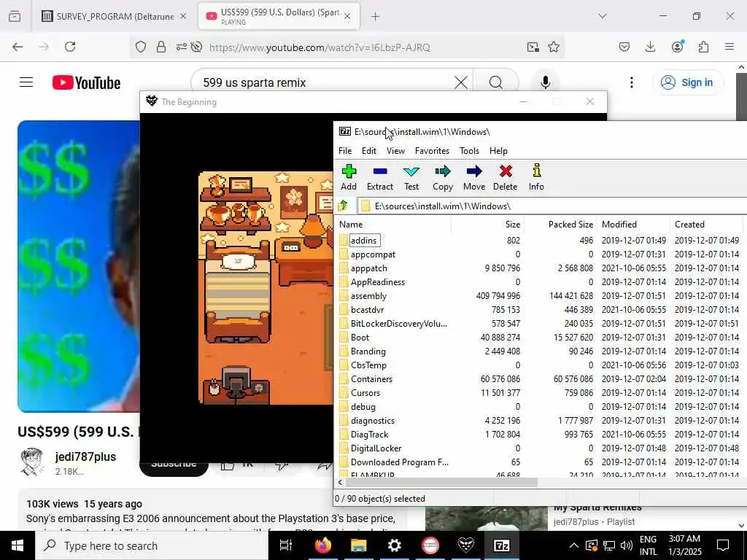Select the AppReadiness folder

pyautogui.click(x=377, y=282)
